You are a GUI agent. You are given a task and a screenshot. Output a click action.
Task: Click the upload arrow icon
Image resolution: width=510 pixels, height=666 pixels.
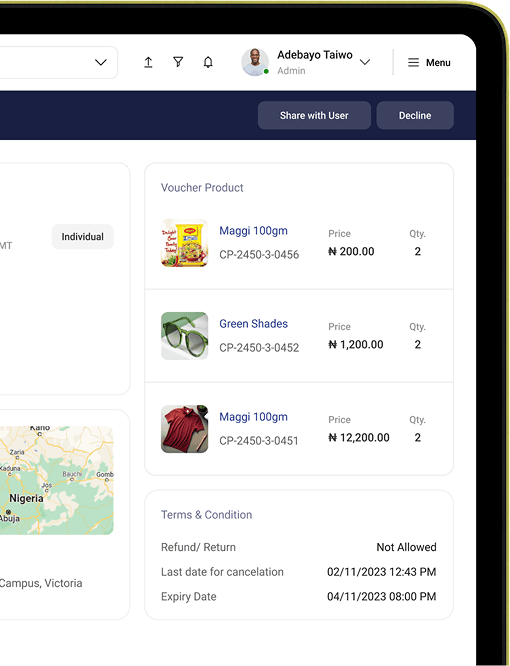(x=148, y=62)
